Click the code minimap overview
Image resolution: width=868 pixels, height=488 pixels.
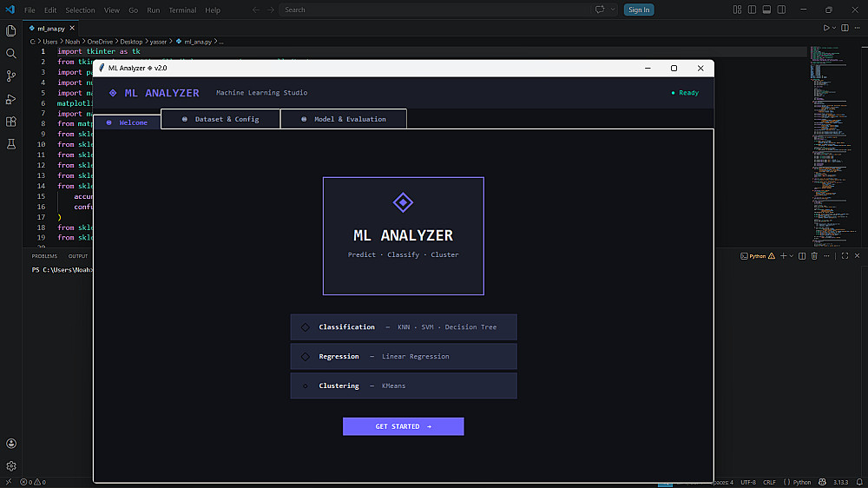click(x=833, y=146)
